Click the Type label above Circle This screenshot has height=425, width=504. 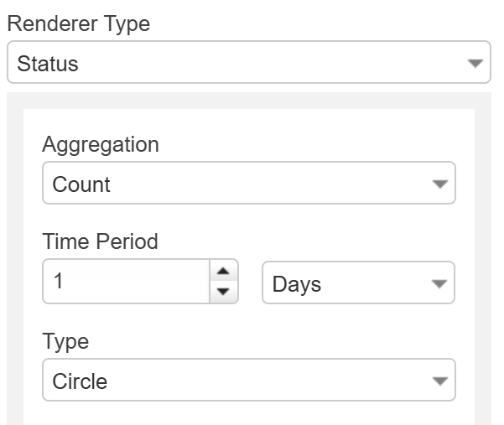click(x=65, y=341)
